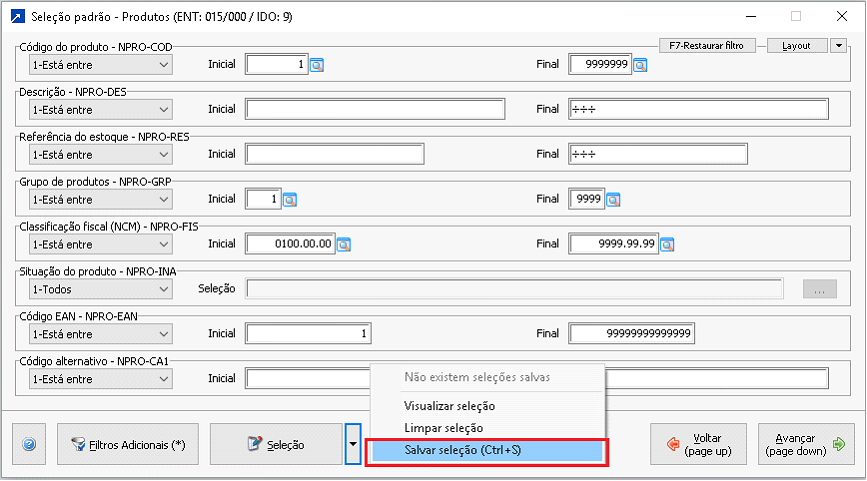Open Descrição condition dropdown
The width and height of the screenshot is (867, 481).
pyautogui.click(x=101, y=109)
